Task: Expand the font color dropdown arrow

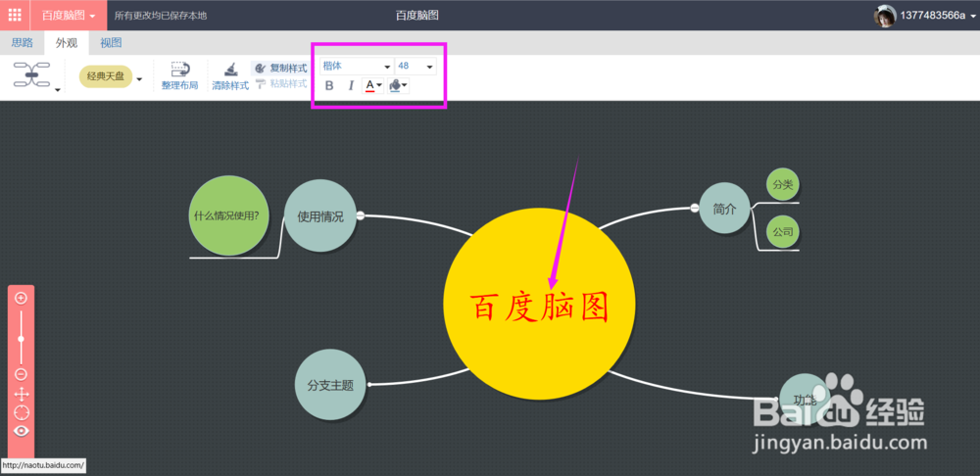Action: pyautogui.click(x=379, y=85)
